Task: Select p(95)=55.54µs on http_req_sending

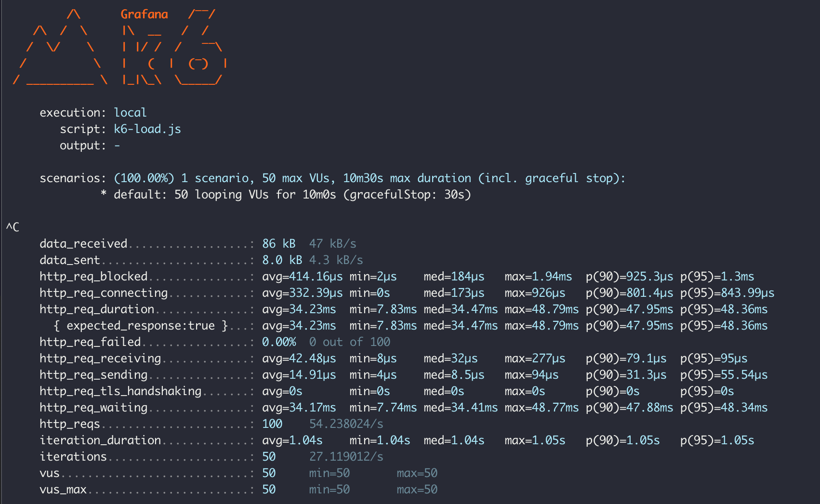Action: click(x=724, y=375)
